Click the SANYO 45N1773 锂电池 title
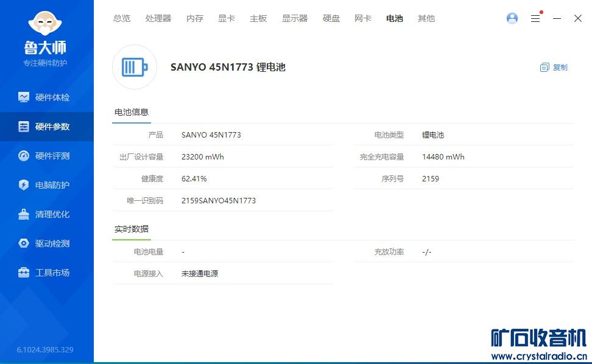The image size is (592, 364). [228, 67]
